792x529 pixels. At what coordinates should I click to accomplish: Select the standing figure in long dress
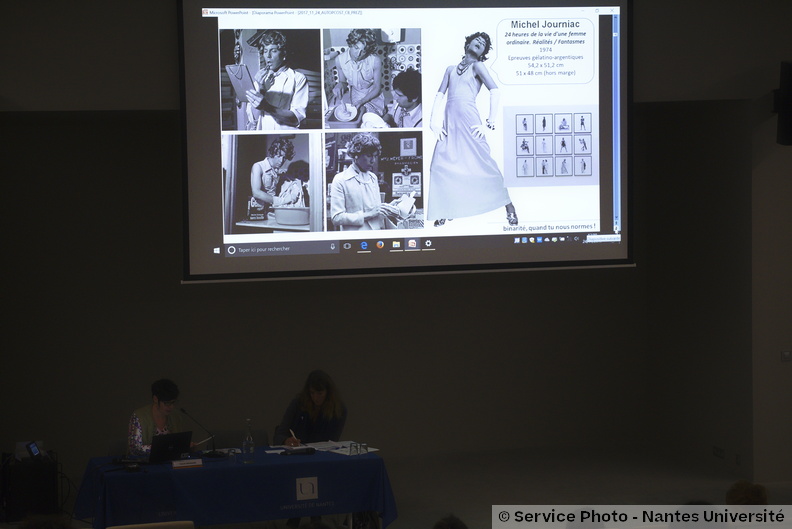tap(471, 129)
